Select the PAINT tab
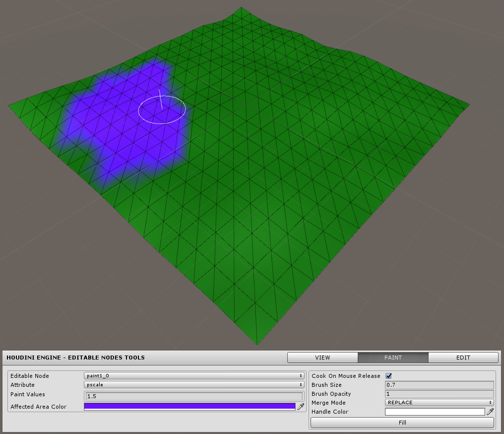 click(x=393, y=358)
